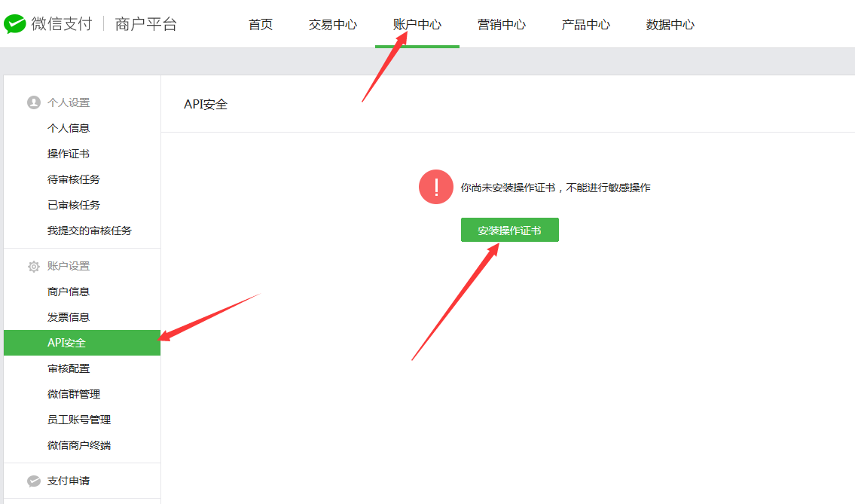Open the 首页 tab
This screenshot has height=504, width=855.
pos(261,24)
